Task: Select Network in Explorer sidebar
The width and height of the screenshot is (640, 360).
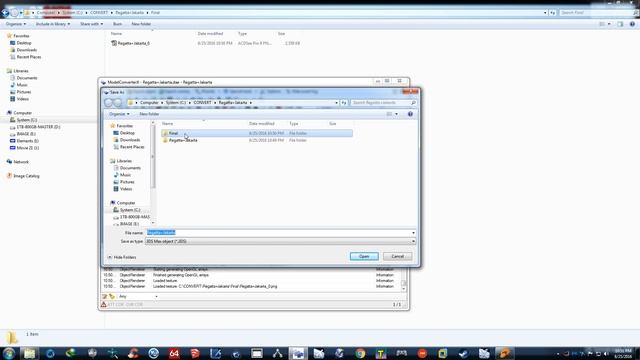Action: [x=21, y=162]
